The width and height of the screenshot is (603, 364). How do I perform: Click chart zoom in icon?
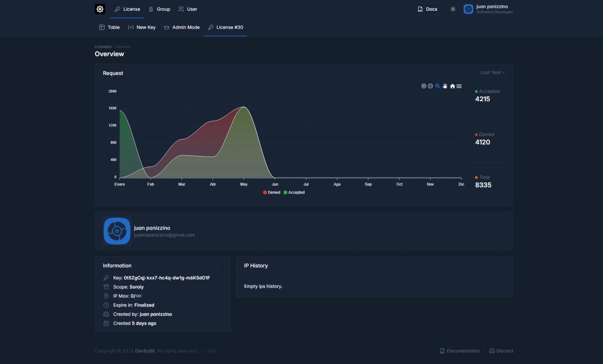point(424,86)
